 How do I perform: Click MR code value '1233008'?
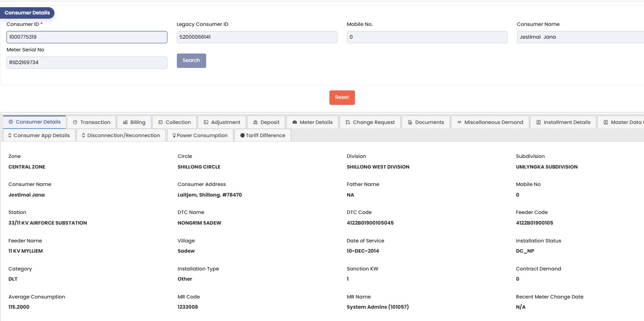188,307
